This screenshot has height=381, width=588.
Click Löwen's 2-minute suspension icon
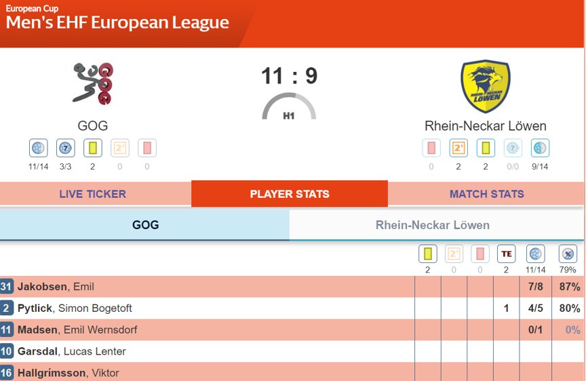point(458,148)
